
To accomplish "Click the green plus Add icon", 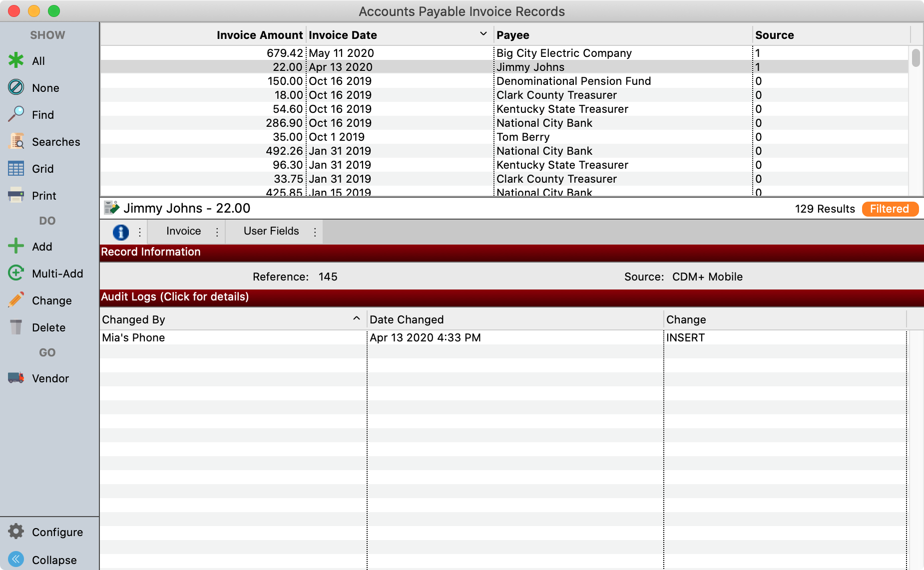I will 16,246.
